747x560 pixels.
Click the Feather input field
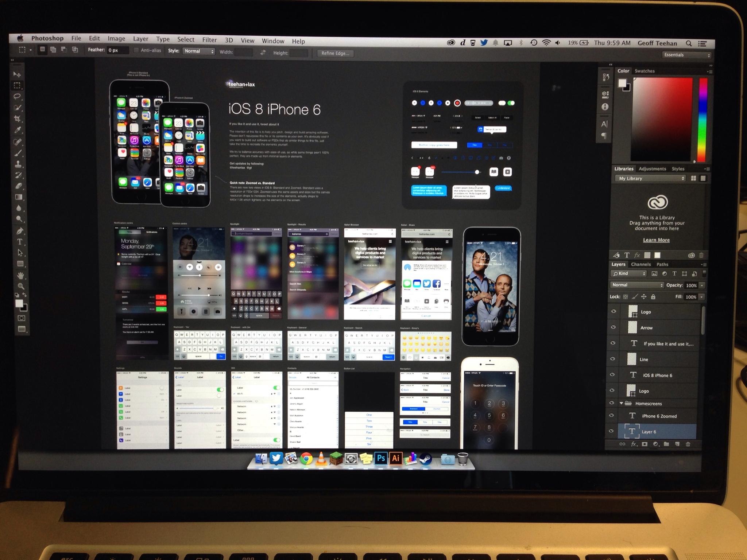[x=117, y=50]
